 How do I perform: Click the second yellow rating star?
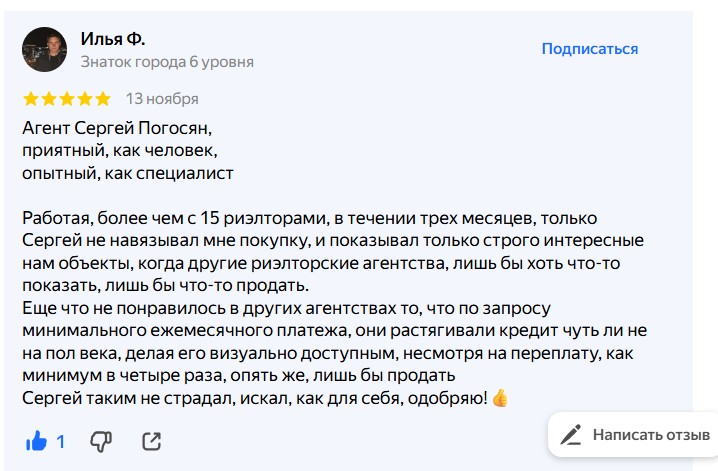(x=49, y=99)
